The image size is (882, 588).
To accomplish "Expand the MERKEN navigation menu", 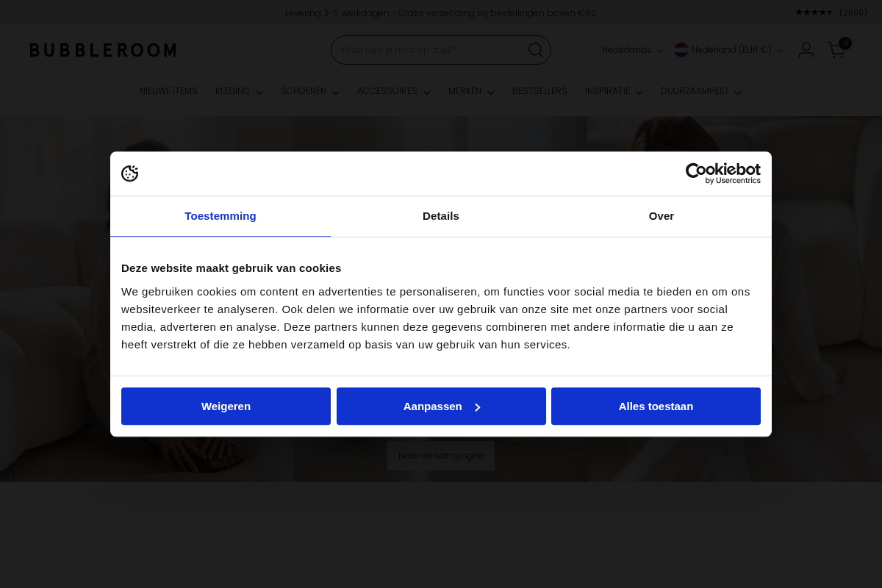I will tap(470, 91).
